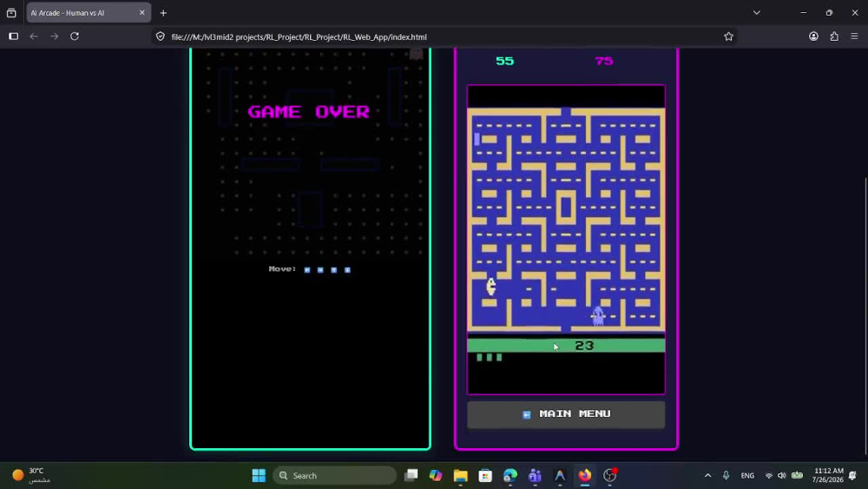Bookmark this page with star icon
This screenshot has height=489, width=868.
(728, 36)
